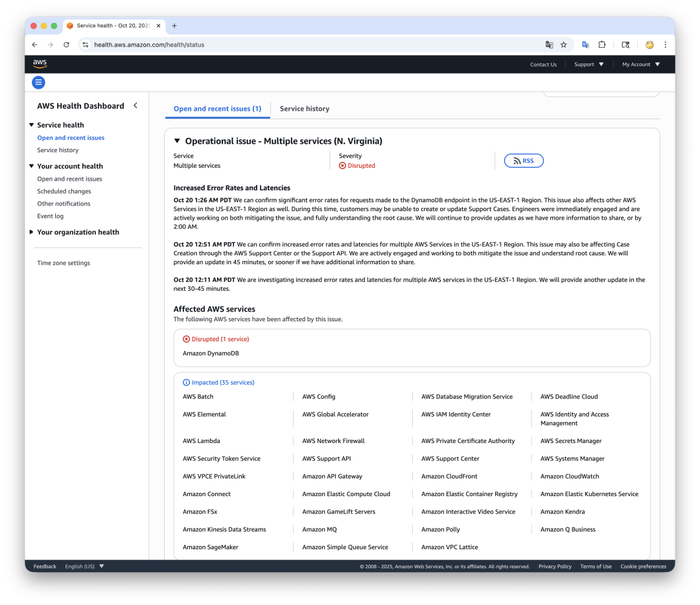Image resolution: width=700 pixels, height=605 pixels.
Task: Open the AWS logo home link
Action: pyautogui.click(x=40, y=63)
